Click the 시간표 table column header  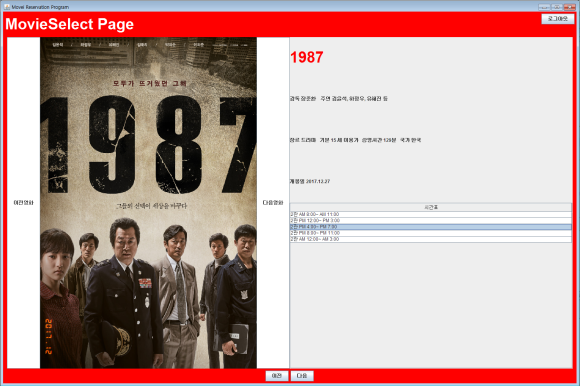431,207
